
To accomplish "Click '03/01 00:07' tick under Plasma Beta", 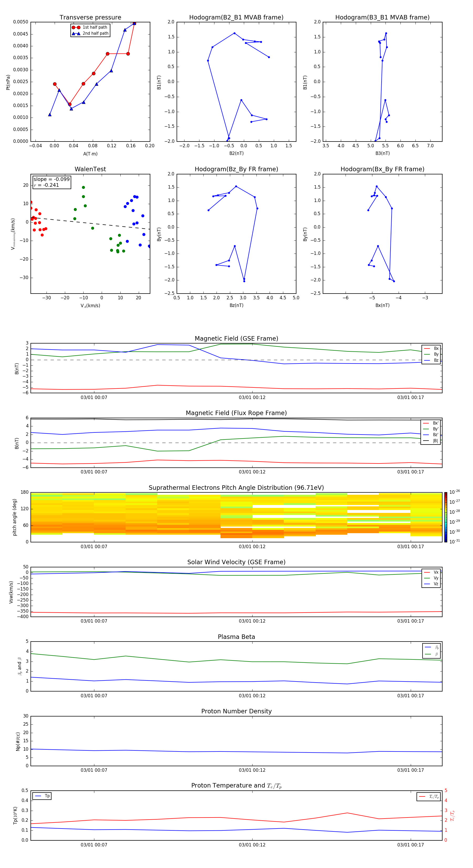I will [94, 696].
